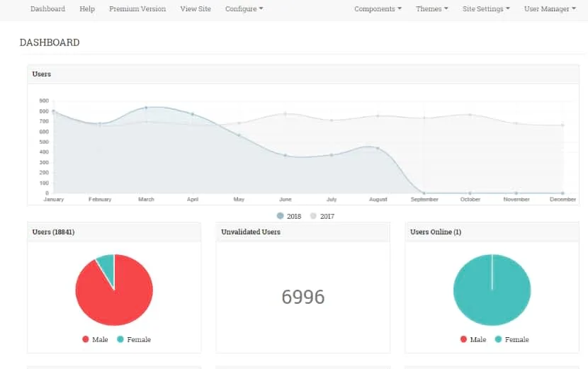Open the Help page link
Screen dimensions: 588x369
[87, 8]
